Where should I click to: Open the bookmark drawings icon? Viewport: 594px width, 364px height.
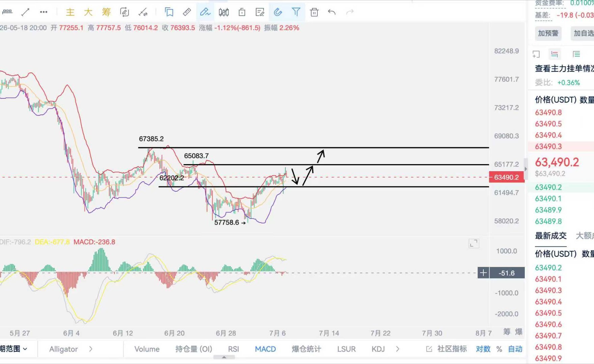point(169,12)
